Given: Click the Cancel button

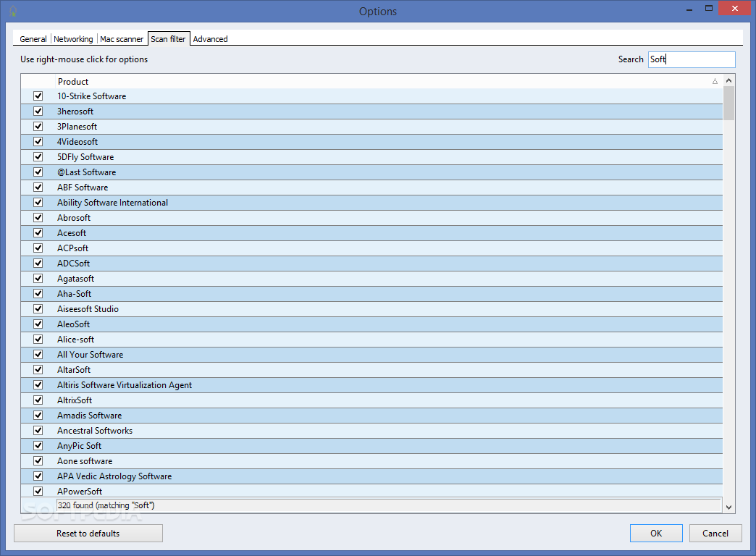Looking at the screenshot, I should (715, 534).
